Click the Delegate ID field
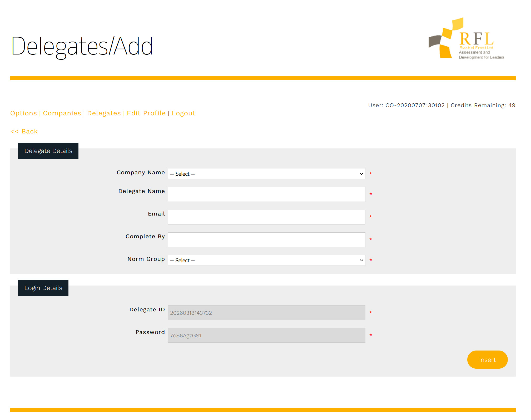 pyautogui.click(x=266, y=313)
